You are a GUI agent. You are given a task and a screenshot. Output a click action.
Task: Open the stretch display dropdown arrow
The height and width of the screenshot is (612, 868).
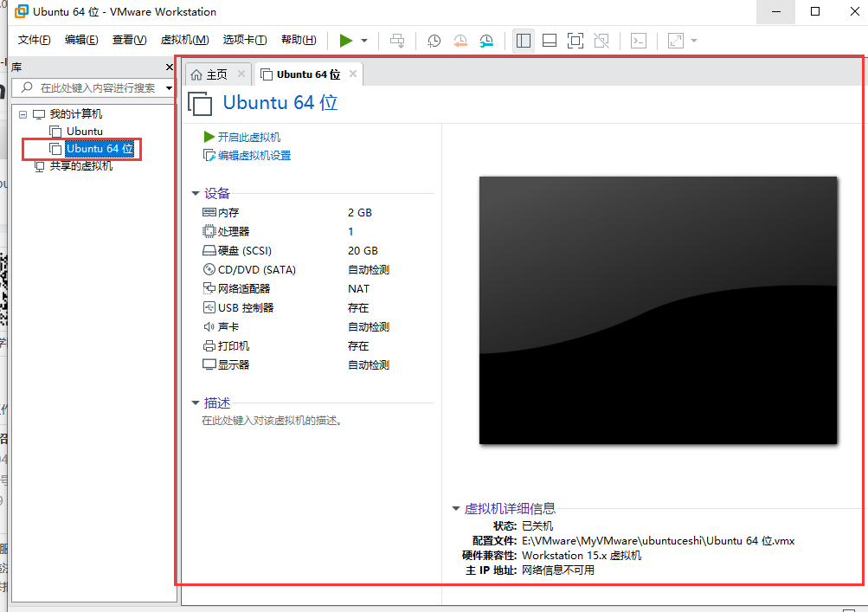click(x=694, y=41)
